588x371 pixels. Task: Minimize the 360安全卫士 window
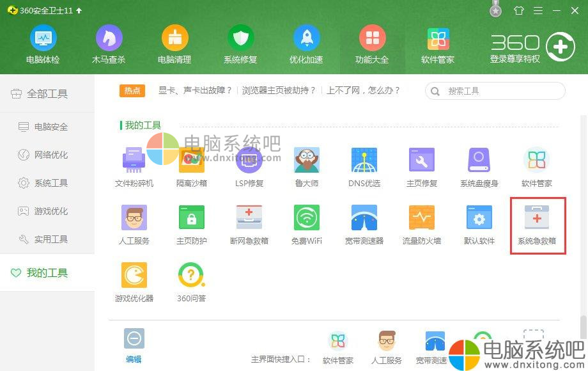[557, 10]
